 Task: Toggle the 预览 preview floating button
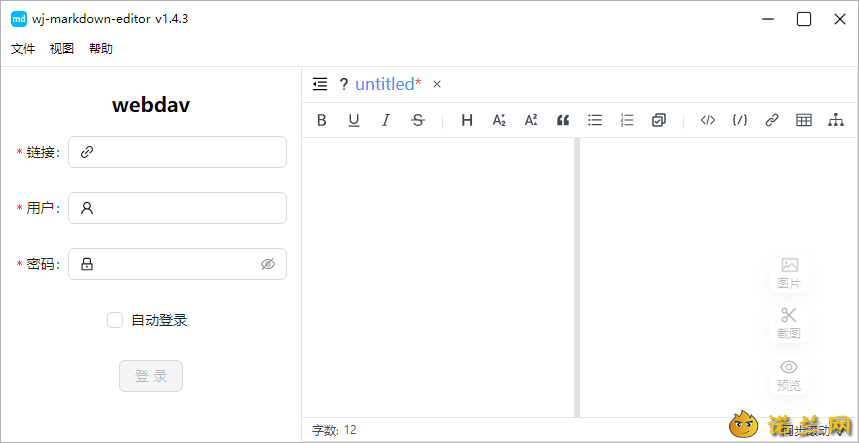click(x=789, y=375)
